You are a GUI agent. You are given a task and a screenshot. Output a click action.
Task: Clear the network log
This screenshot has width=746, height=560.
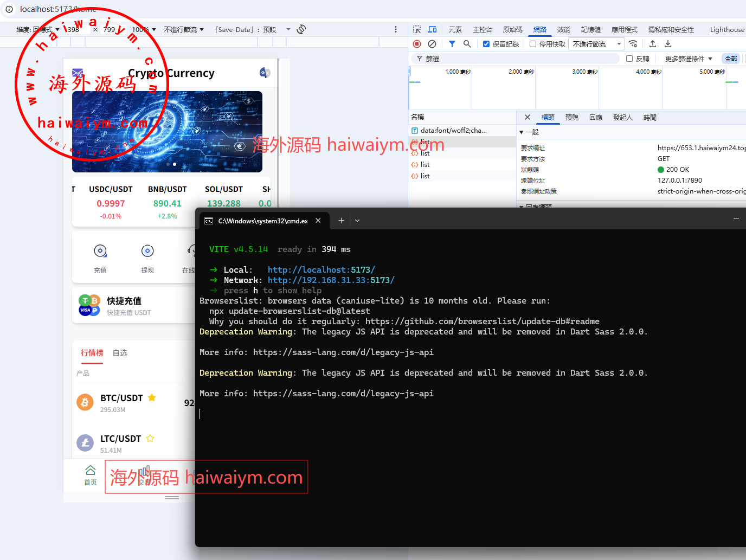pos(432,44)
